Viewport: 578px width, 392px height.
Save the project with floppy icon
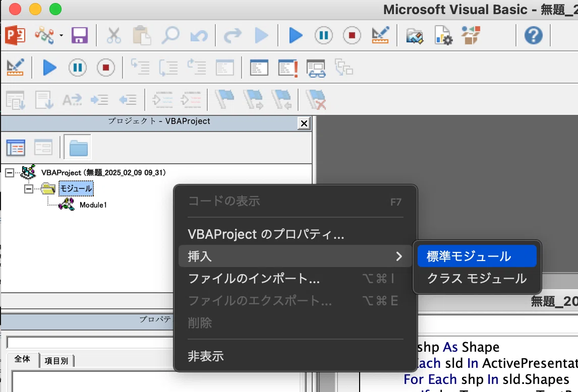tap(79, 35)
